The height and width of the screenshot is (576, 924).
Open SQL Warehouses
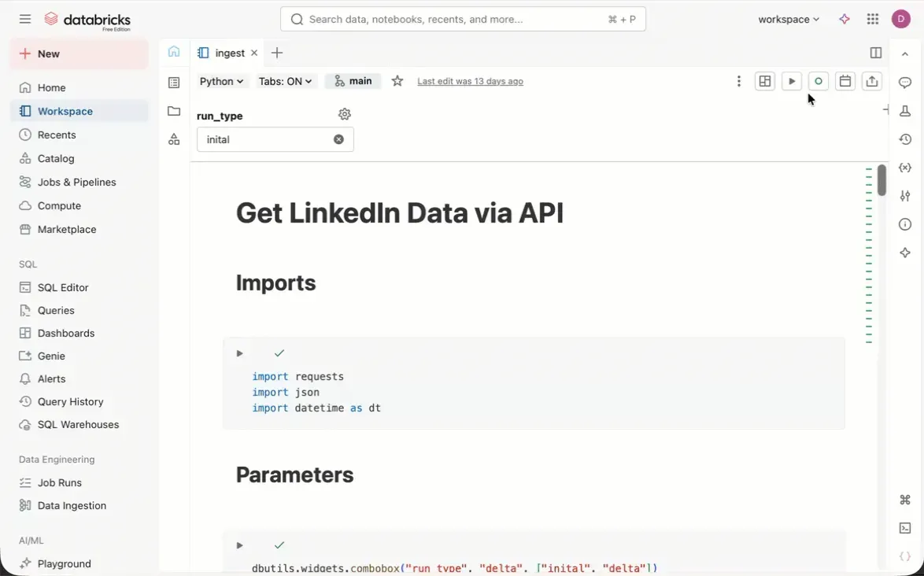pos(79,425)
